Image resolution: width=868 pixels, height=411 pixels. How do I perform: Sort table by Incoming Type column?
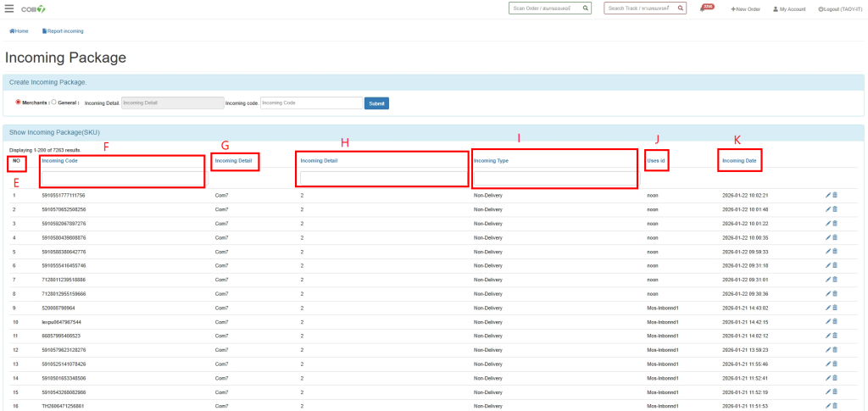click(x=491, y=161)
